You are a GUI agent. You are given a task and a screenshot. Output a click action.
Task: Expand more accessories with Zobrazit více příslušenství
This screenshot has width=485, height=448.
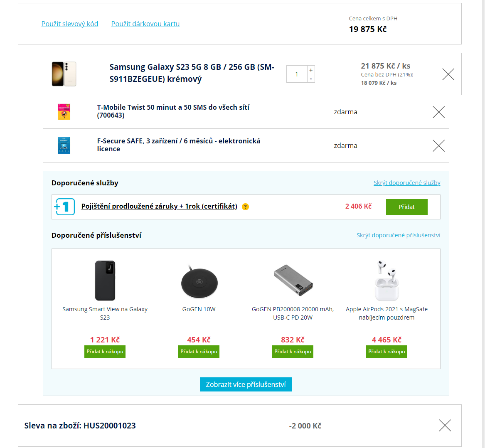[x=246, y=384]
